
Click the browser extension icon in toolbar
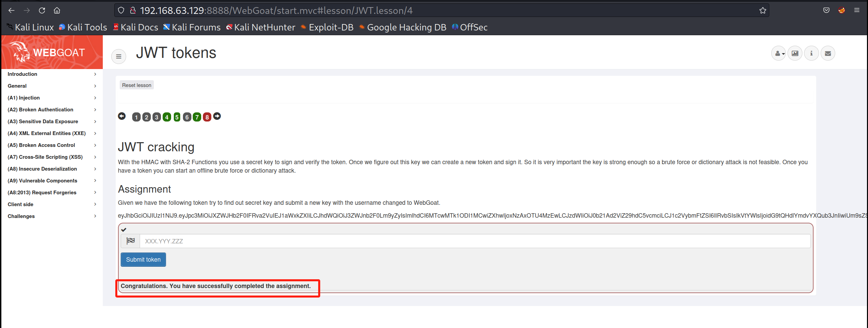[x=842, y=10]
